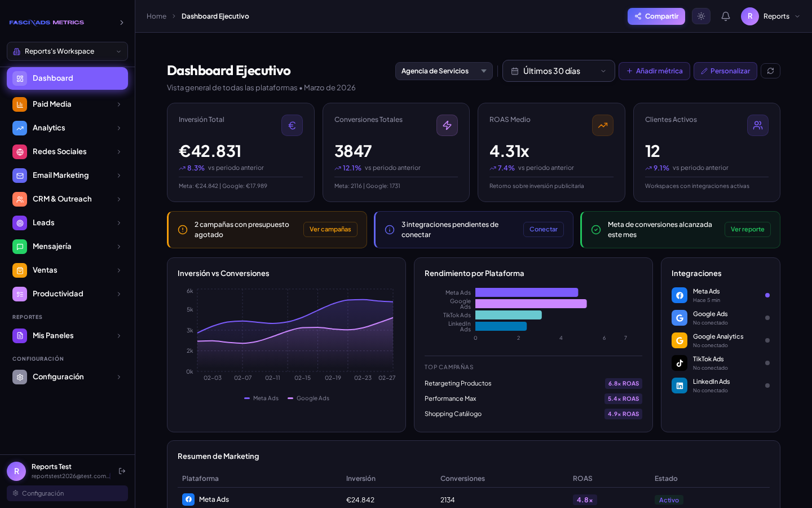Open the CRM & Outreach menu item

tap(67, 199)
